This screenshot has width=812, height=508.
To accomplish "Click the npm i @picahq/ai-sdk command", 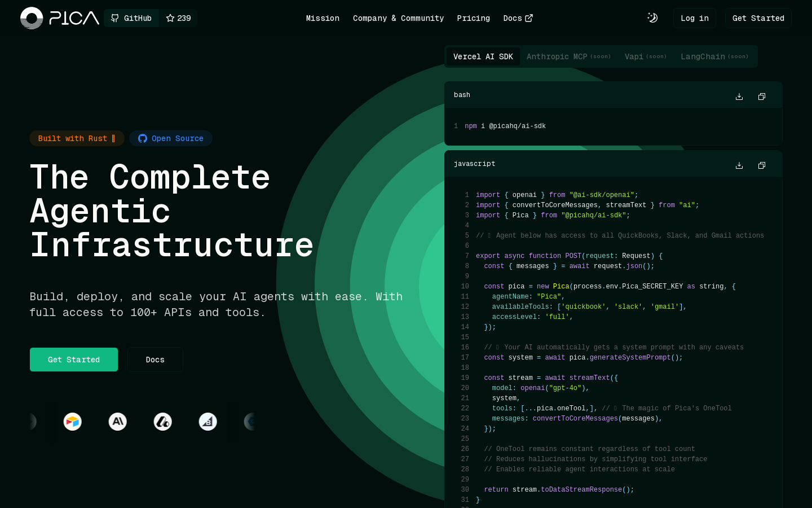I will pos(505,126).
